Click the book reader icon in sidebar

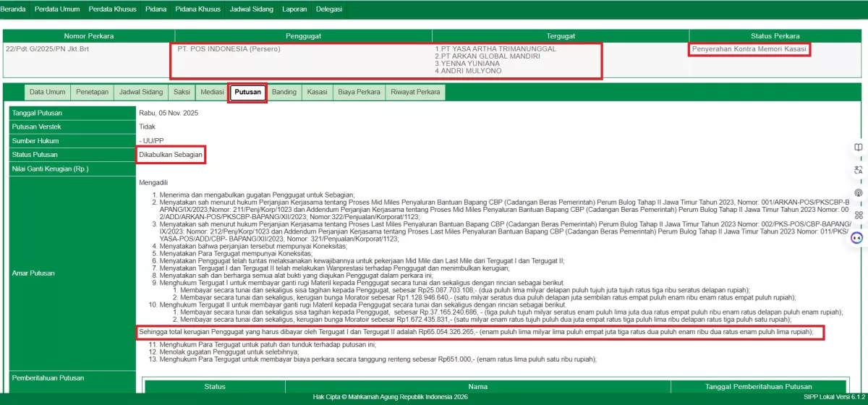tap(858, 148)
